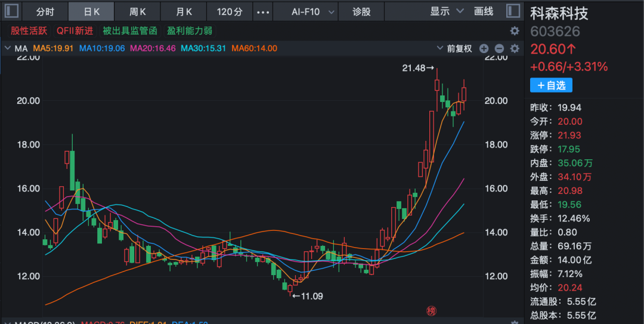Add stock via +自选 button
Image resolution: width=644 pixels, height=324 pixels.
[x=551, y=85]
